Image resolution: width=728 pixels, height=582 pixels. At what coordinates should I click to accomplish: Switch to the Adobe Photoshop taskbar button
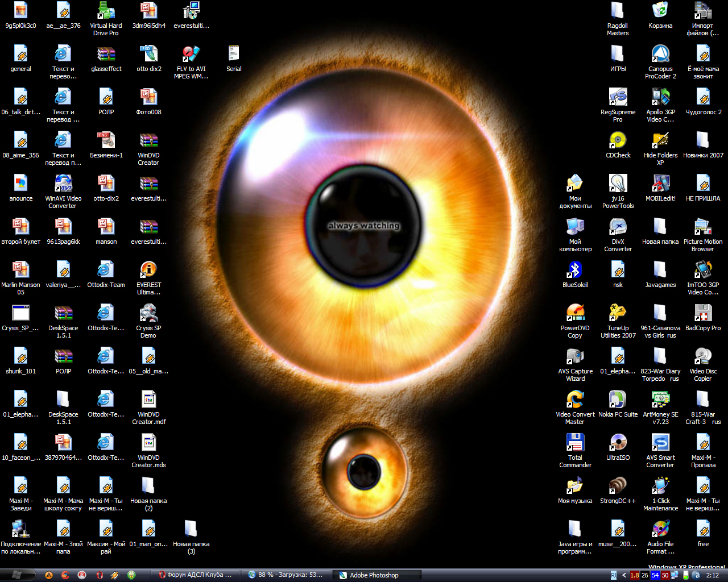(x=373, y=575)
